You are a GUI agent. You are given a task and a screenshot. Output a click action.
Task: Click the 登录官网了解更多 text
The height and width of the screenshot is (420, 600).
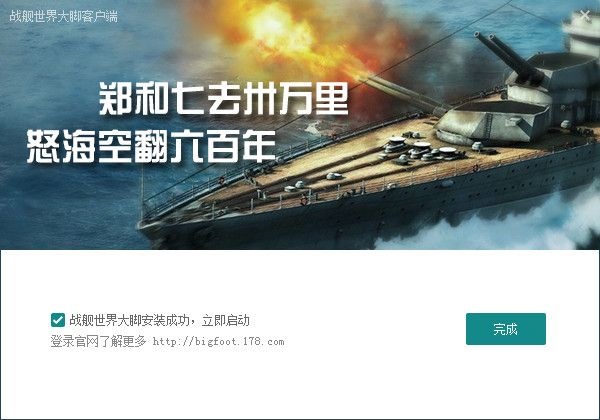click(x=98, y=341)
